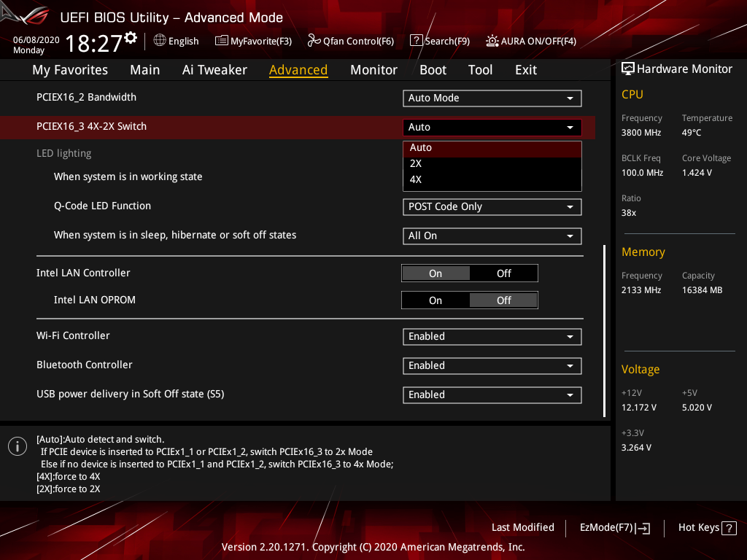Image resolution: width=747 pixels, height=560 pixels.
Task: Click Bluetooth Controller label
Action: coord(85,365)
